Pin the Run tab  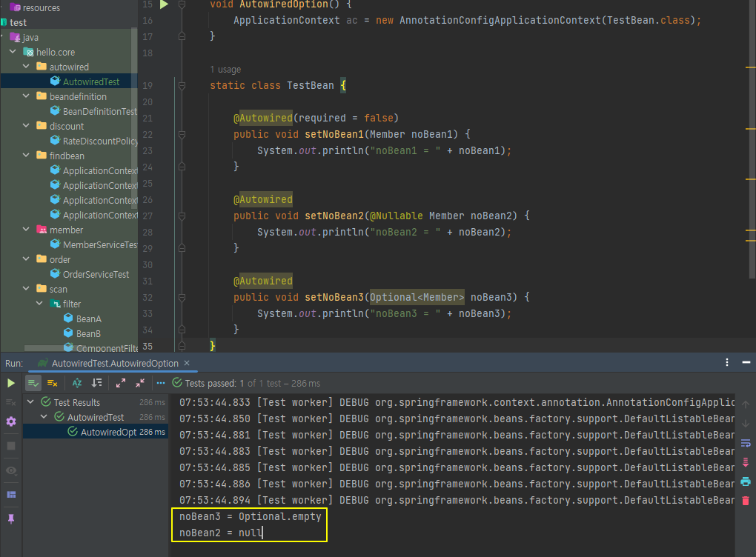pos(11,519)
